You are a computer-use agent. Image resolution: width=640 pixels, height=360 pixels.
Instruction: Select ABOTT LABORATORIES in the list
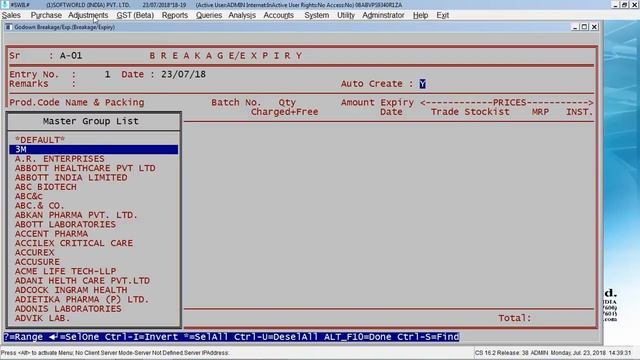(x=93, y=224)
